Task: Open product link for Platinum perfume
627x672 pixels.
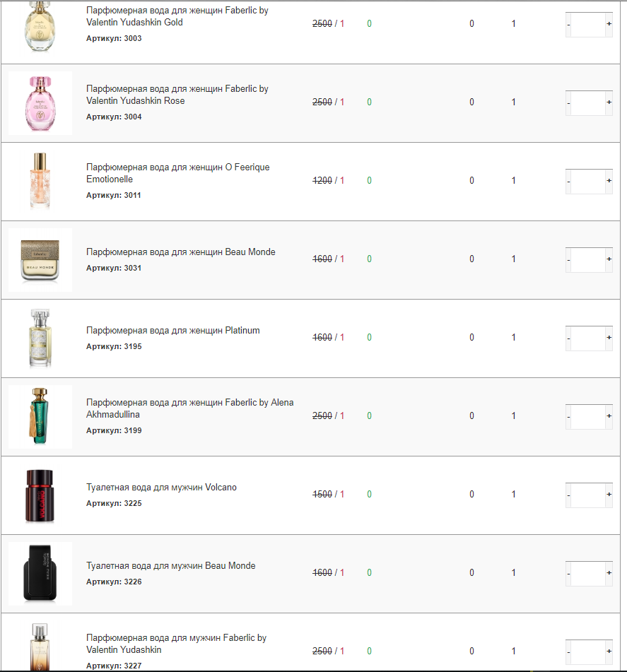Action: [173, 331]
